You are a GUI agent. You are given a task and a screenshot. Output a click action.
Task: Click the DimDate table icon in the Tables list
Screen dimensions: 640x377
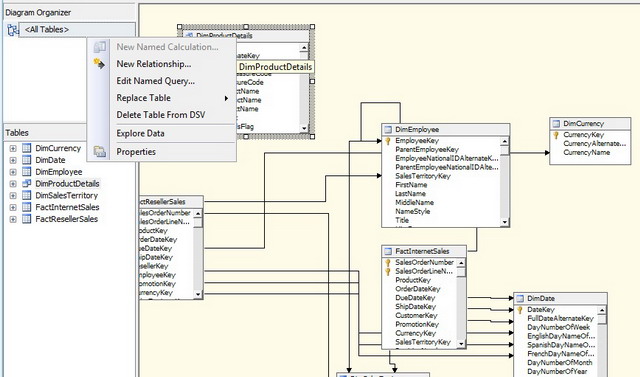pos(27,160)
